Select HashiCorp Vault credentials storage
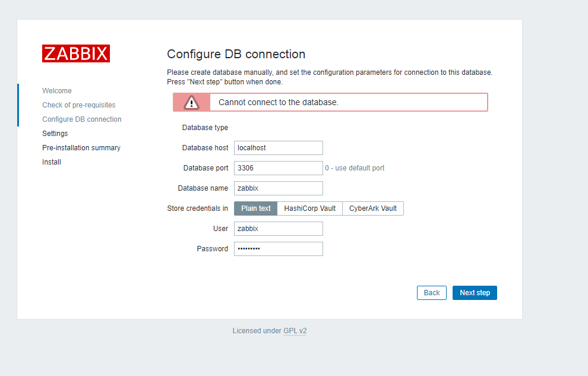588x376 pixels. [x=309, y=208]
